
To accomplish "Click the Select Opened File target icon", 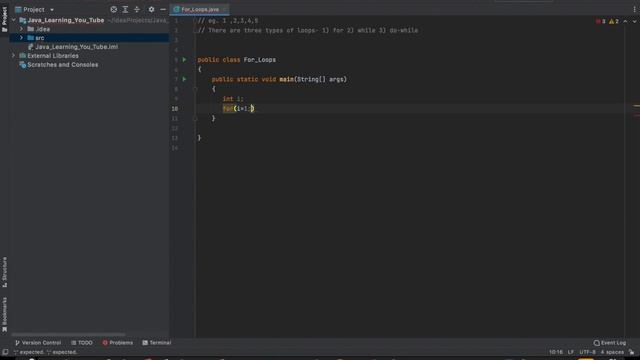I will [x=113, y=9].
